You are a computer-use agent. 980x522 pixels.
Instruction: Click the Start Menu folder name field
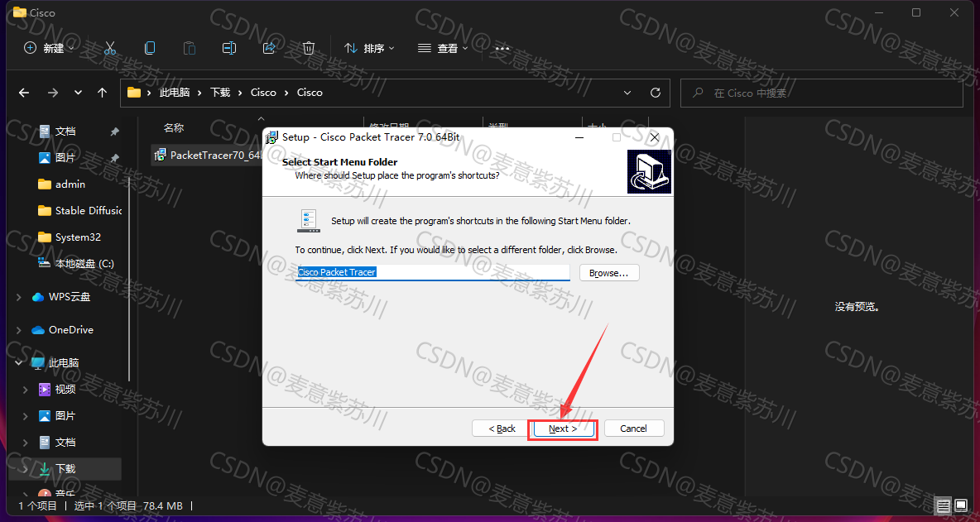[x=433, y=272]
